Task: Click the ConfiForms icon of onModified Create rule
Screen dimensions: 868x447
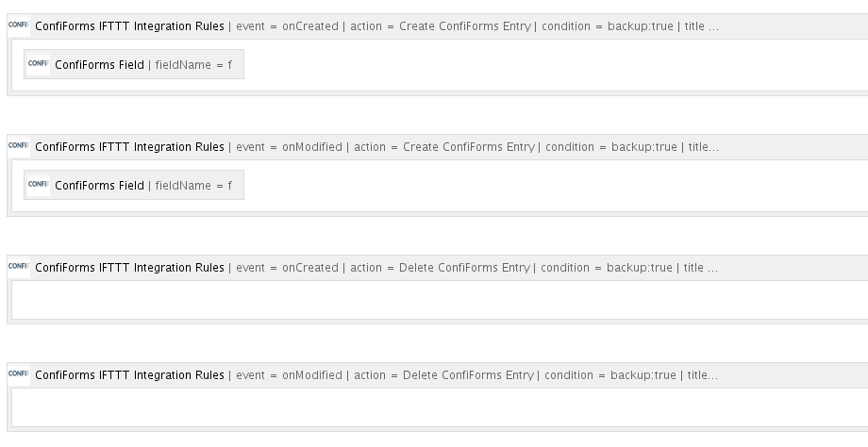Action: pyautogui.click(x=19, y=146)
